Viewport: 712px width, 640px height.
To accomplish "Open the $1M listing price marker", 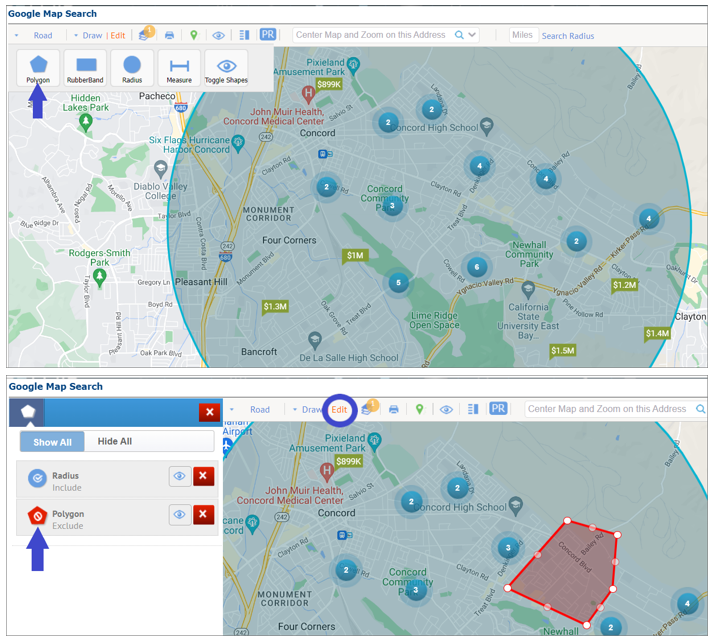I will point(355,256).
